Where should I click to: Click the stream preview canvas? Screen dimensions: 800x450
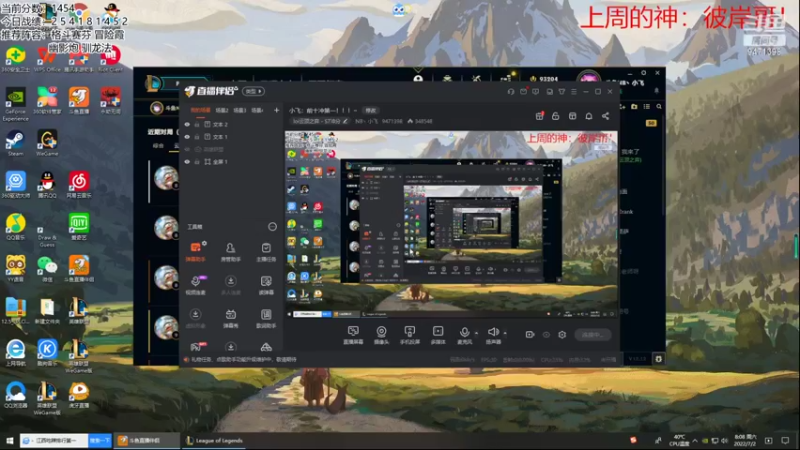coord(451,224)
